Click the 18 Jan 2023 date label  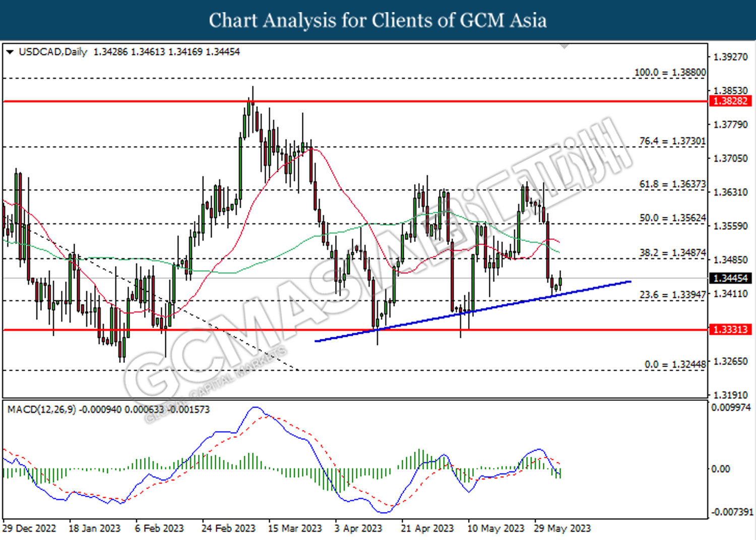click(x=94, y=528)
